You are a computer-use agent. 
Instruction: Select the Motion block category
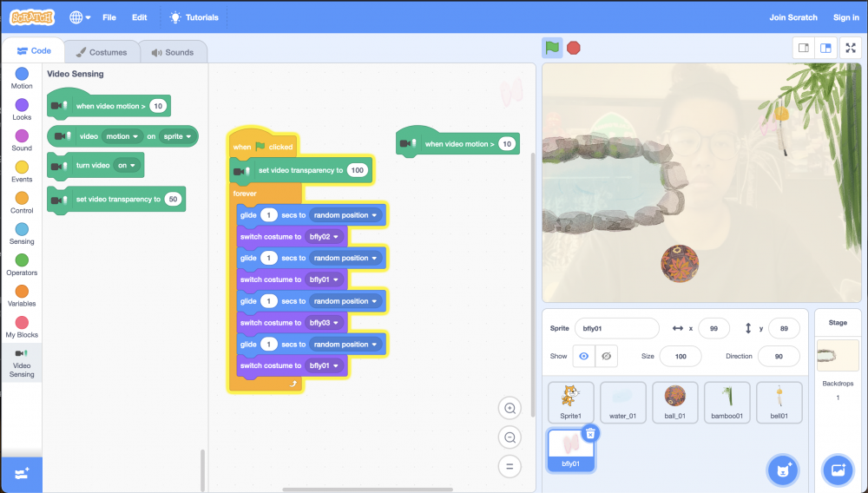click(22, 78)
